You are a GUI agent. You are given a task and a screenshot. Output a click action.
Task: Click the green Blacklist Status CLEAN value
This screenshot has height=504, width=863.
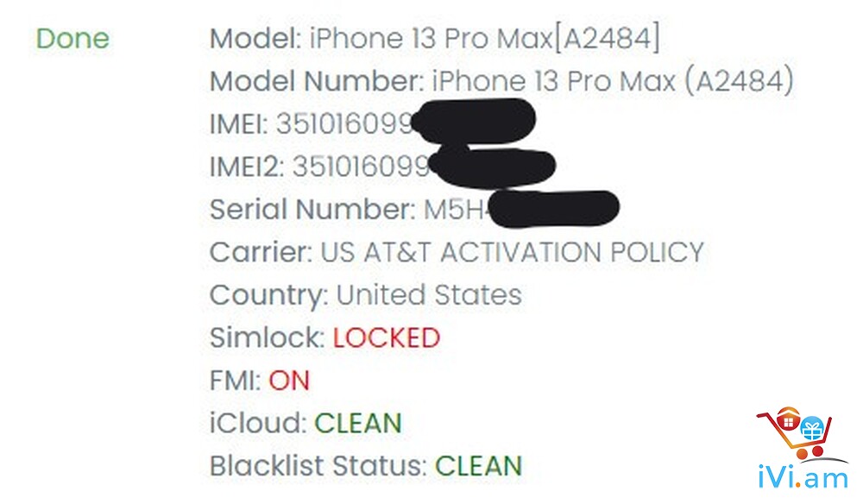click(478, 467)
